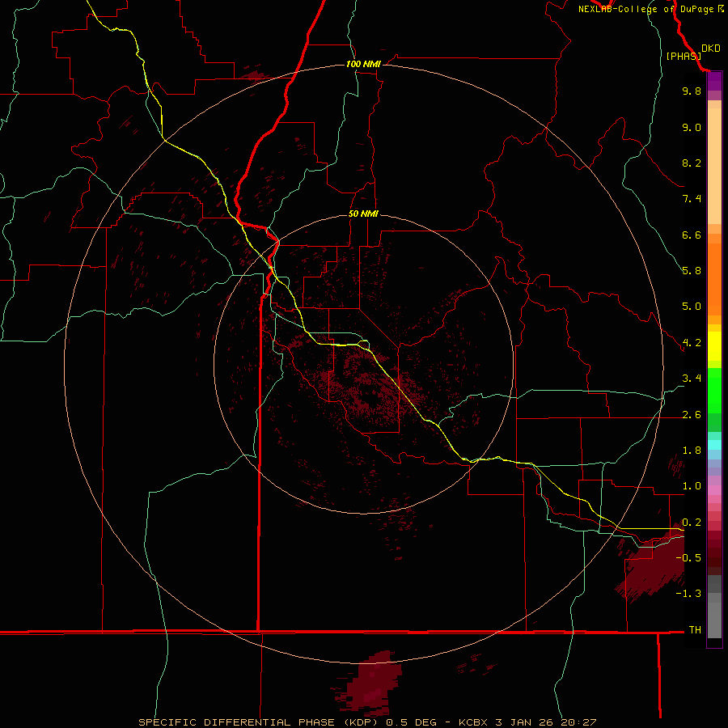Image resolution: width=728 pixels, height=728 pixels.
Task: Click the TH threshold label on the scale
Action: pos(695,630)
